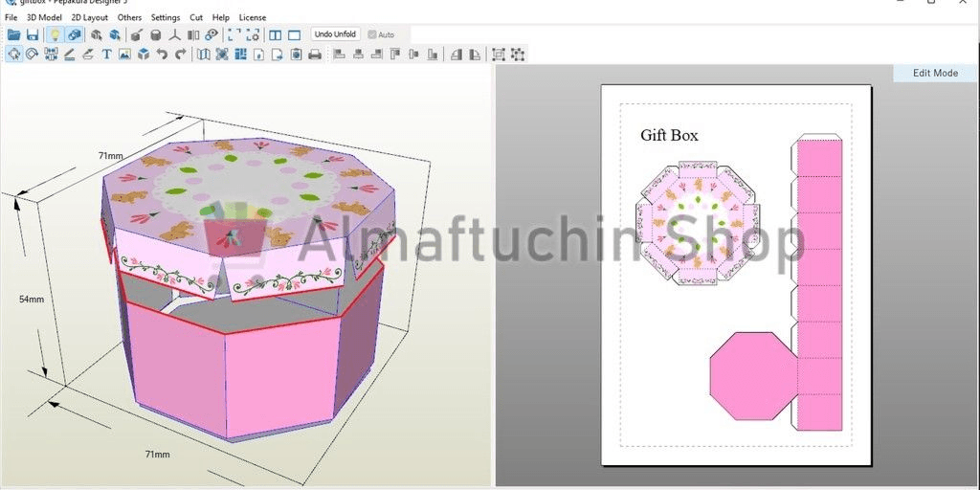Toggle the texture display icon beside the bulb
Viewport: 980px width, 490px height.
point(74,35)
